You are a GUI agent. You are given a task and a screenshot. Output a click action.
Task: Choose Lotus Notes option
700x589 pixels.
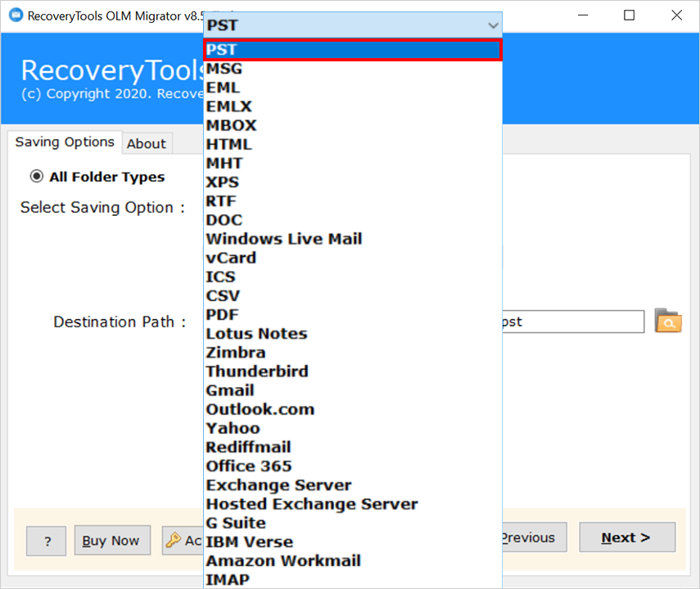point(353,333)
